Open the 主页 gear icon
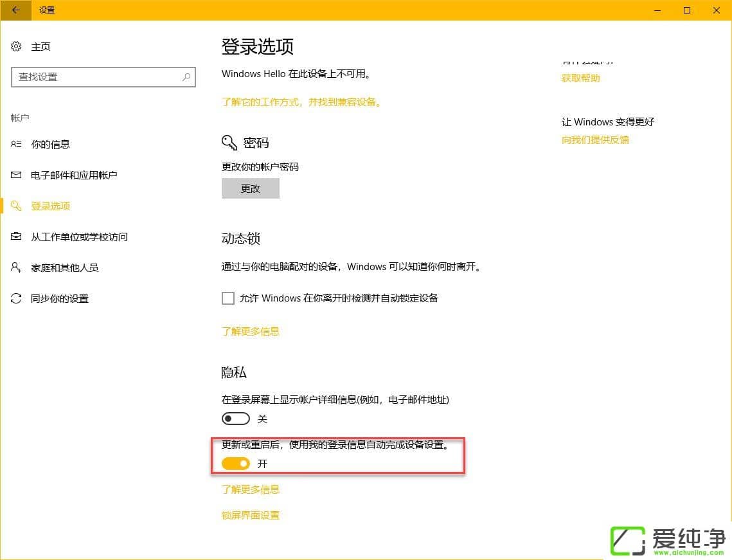 pyautogui.click(x=16, y=46)
